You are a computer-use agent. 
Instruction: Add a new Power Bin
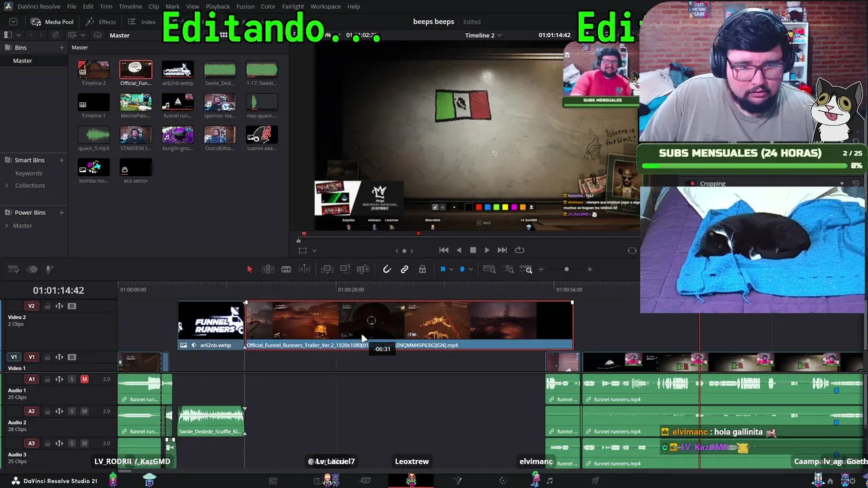tap(62, 212)
